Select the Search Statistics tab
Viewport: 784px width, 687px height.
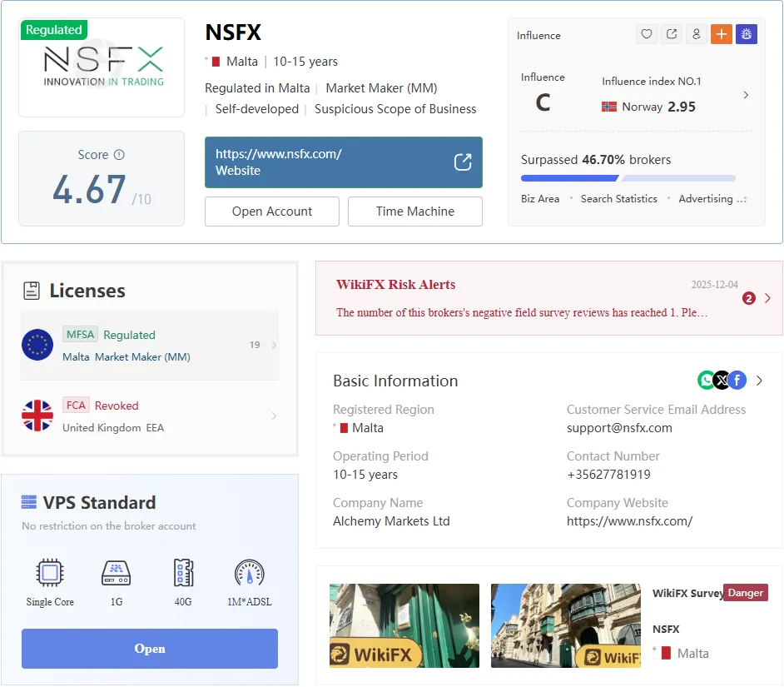pyautogui.click(x=619, y=199)
